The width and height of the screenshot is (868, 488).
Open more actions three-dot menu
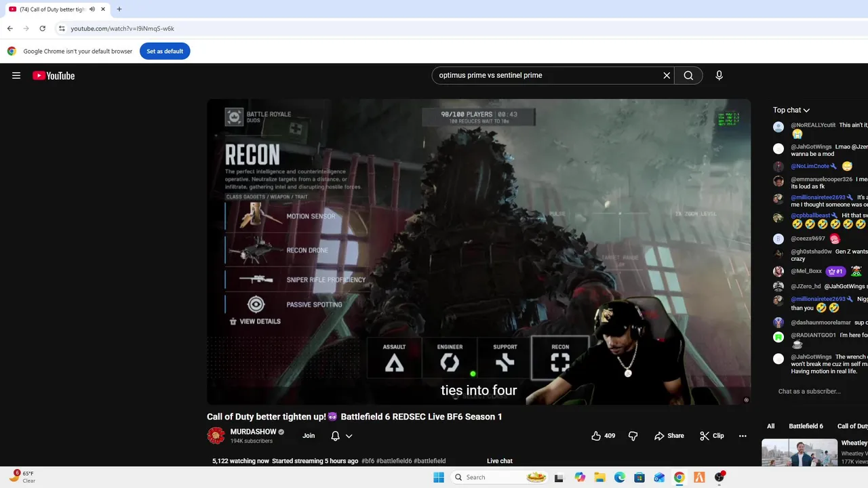point(743,436)
